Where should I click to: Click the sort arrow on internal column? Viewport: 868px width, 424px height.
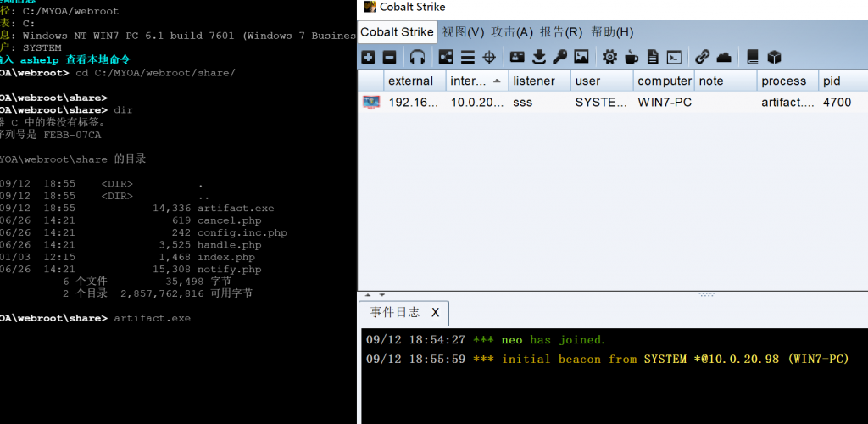(497, 81)
